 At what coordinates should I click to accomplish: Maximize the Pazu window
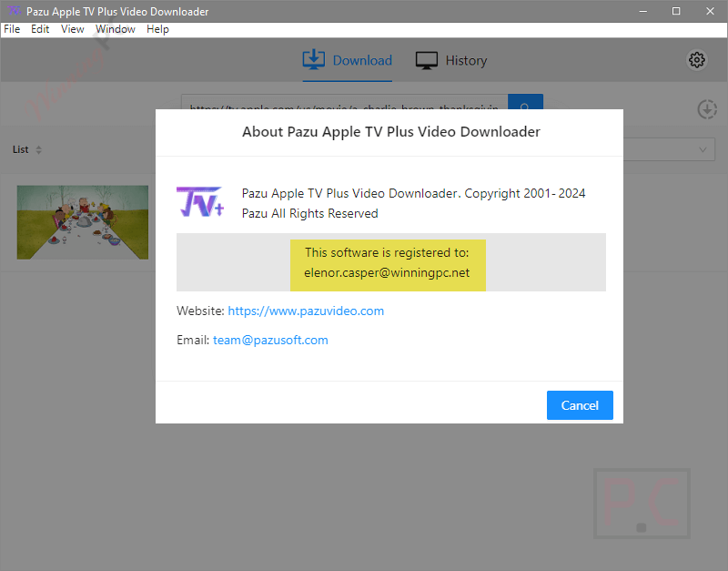pyautogui.click(x=676, y=11)
